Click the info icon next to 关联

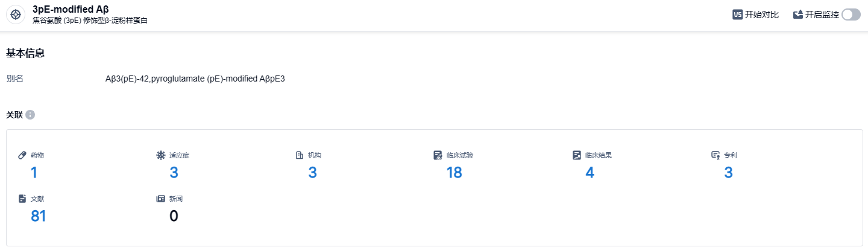(30, 115)
